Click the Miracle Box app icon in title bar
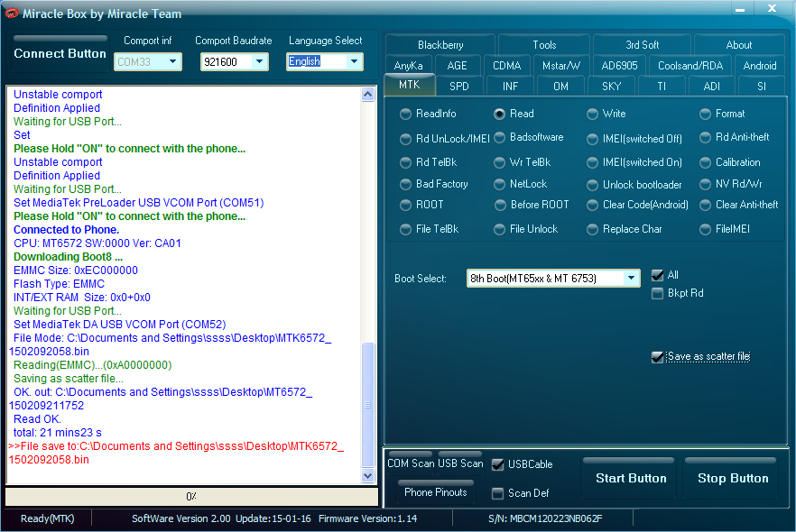Viewport: 796px width, 532px height. coord(11,14)
